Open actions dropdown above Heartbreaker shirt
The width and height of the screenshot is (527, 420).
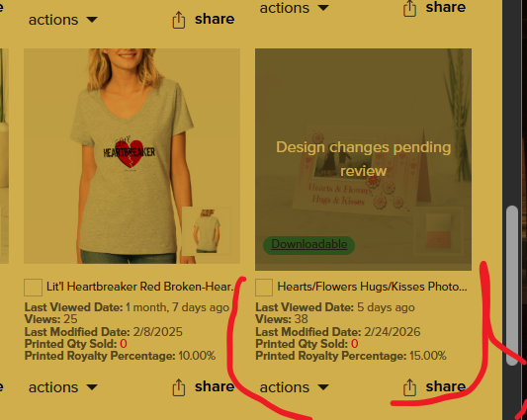point(63,20)
